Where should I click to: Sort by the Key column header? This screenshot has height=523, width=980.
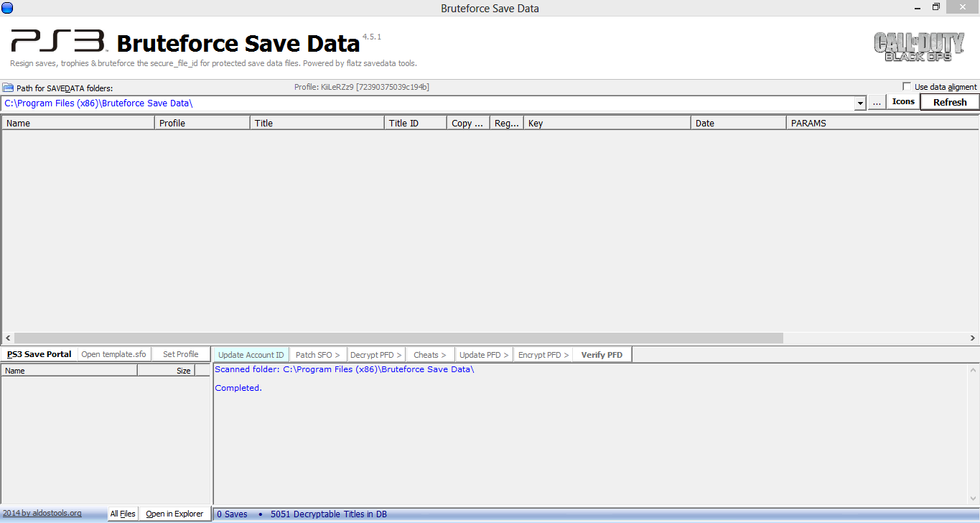pos(607,123)
